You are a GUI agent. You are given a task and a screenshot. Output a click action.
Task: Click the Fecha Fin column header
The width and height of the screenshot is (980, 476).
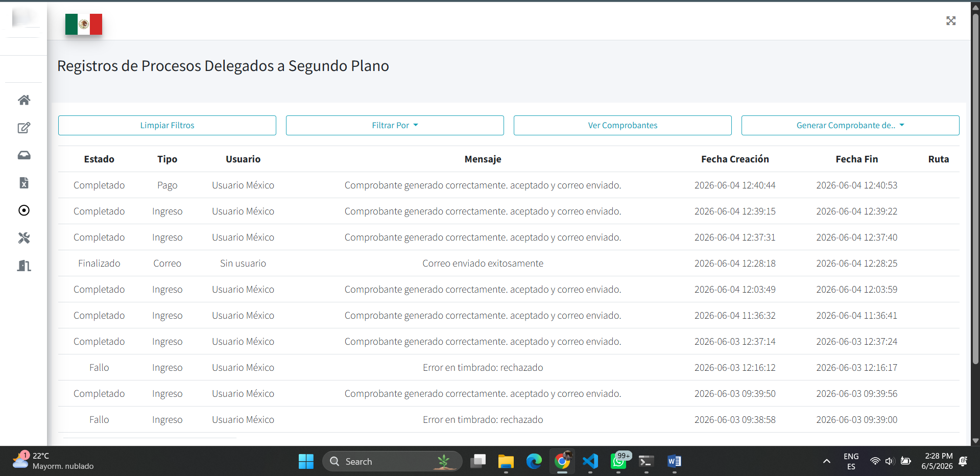[856, 159]
